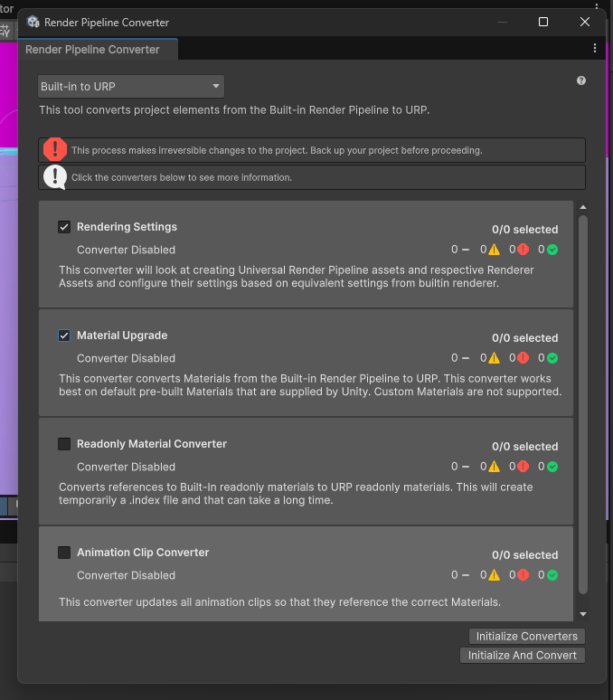Click the scroll down arrow of converter list
The width and height of the screenshot is (613, 700).
click(x=583, y=614)
